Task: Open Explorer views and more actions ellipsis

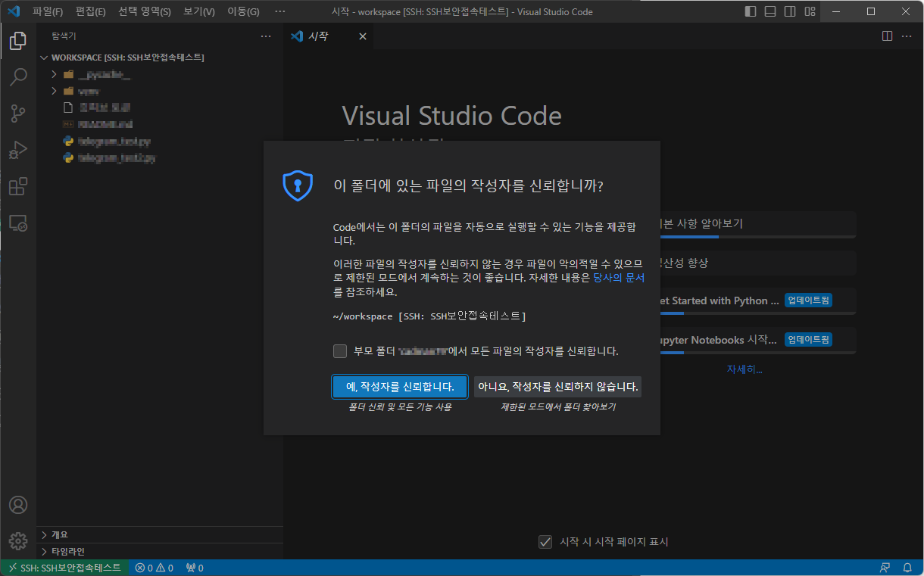Action: [x=266, y=36]
